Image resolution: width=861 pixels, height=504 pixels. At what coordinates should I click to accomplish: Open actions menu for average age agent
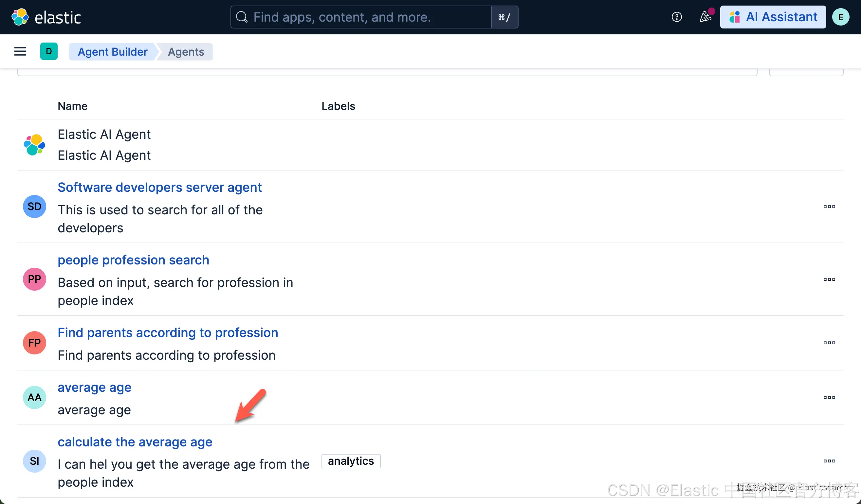[x=829, y=397]
